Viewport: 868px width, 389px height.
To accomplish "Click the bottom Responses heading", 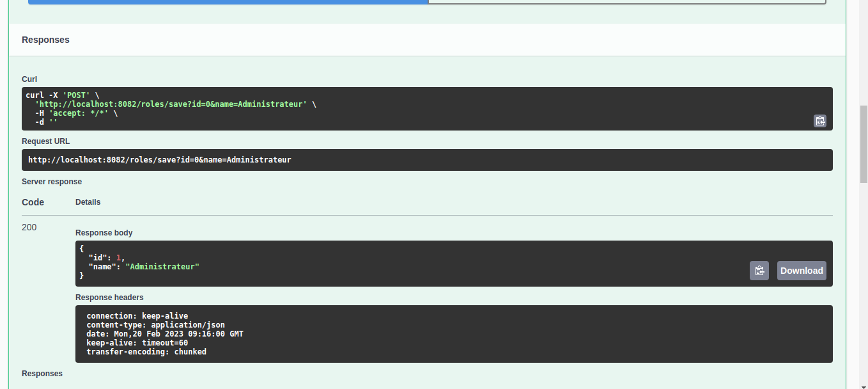I will [x=42, y=373].
